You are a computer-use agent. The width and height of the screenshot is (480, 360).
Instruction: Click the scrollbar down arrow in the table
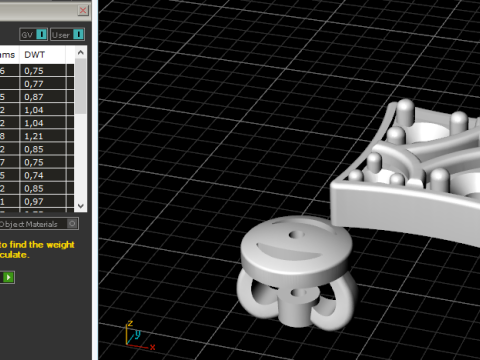click(80, 206)
